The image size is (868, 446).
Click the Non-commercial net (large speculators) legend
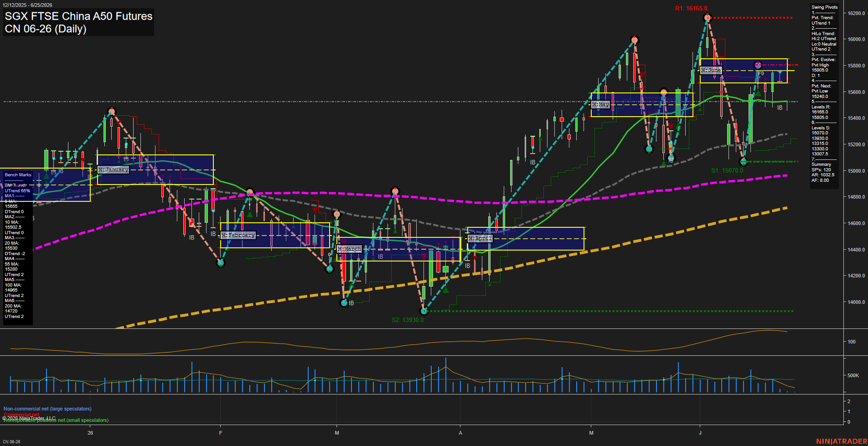coord(47,409)
